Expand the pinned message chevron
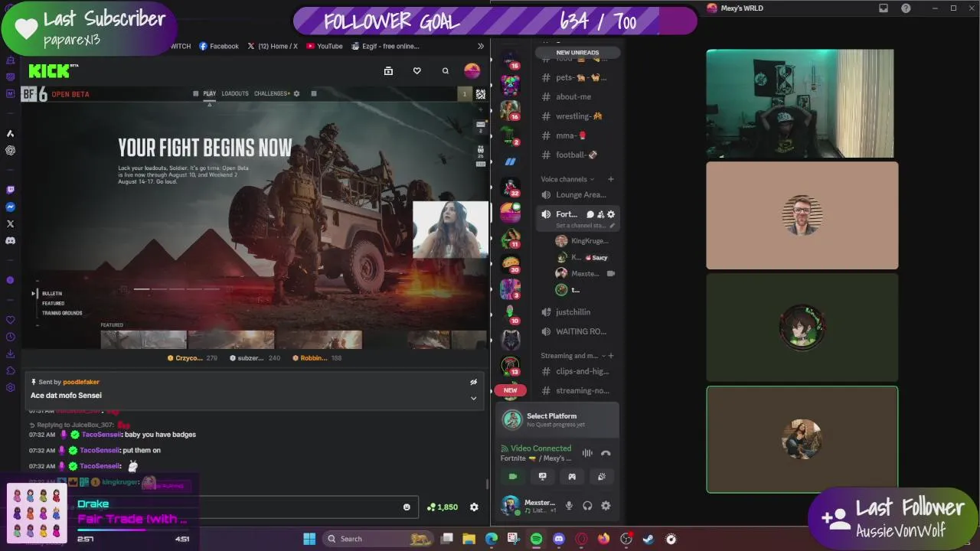The width and height of the screenshot is (980, 551). tap(473, 398)
